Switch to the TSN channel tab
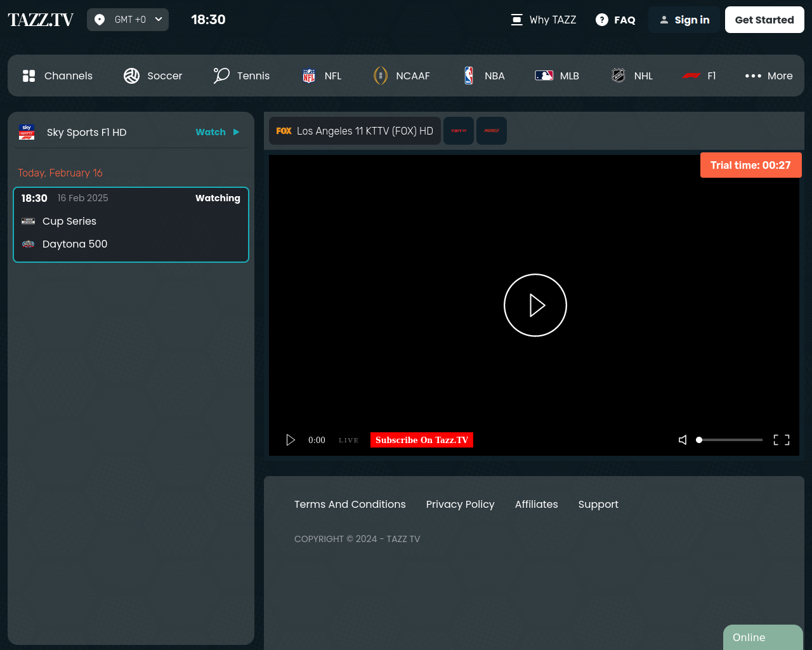812x650 pixels. click(x=459, y=131)
